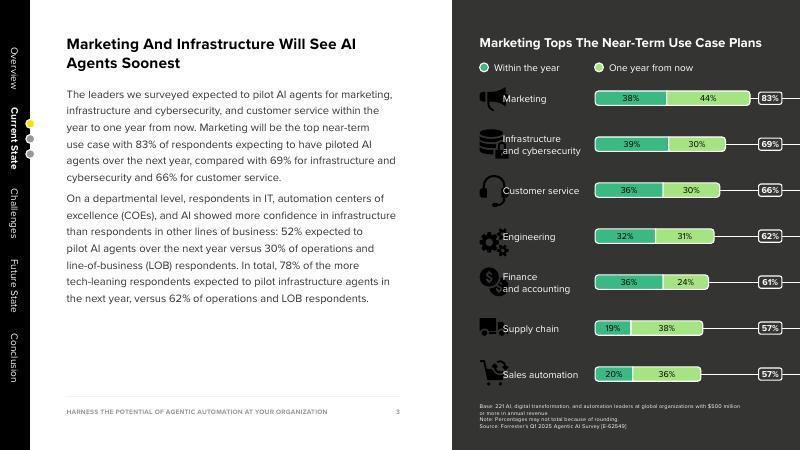
Task: Click the Finance and accounting dollar icon
Action: [492, 281]
